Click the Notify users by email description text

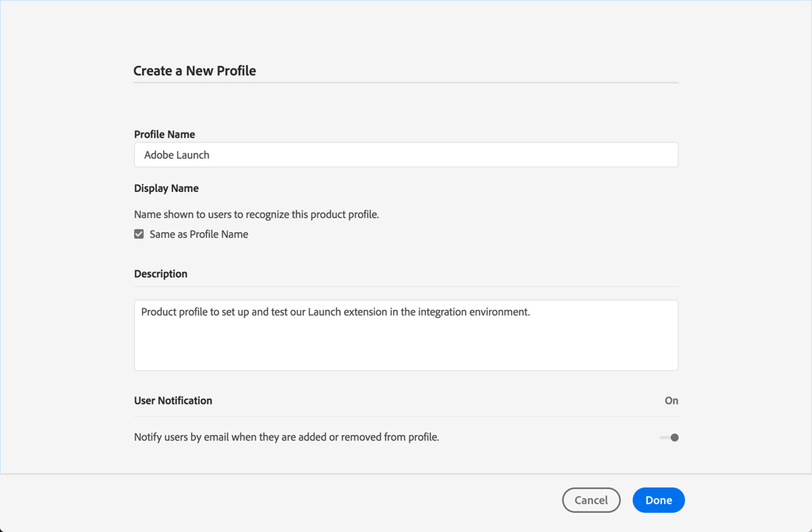pos(286,437)
